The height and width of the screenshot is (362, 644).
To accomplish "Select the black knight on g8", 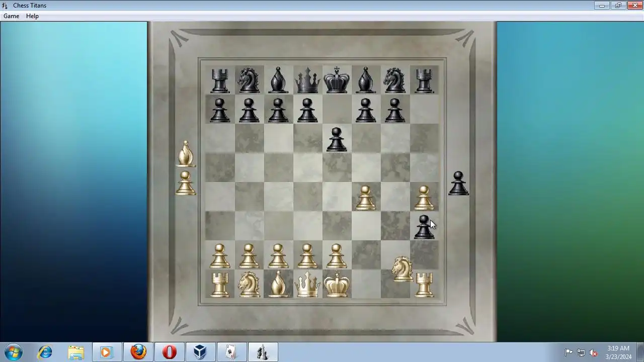I will click(x=395, y=80).
